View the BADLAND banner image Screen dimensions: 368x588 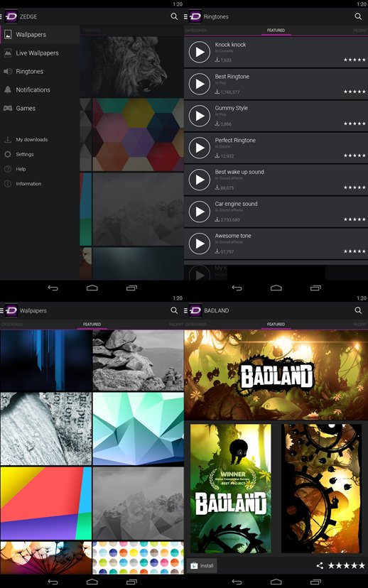[x=276, y=375]
